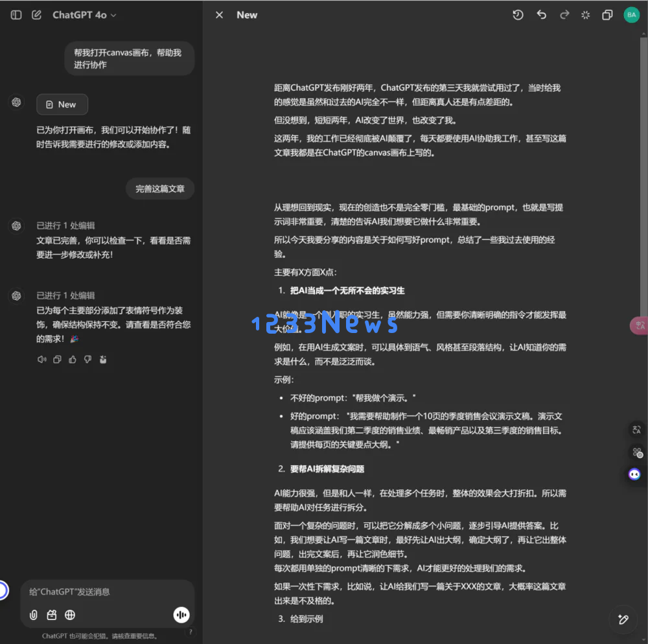
Task: Start voice mode button
Action: 181,615
